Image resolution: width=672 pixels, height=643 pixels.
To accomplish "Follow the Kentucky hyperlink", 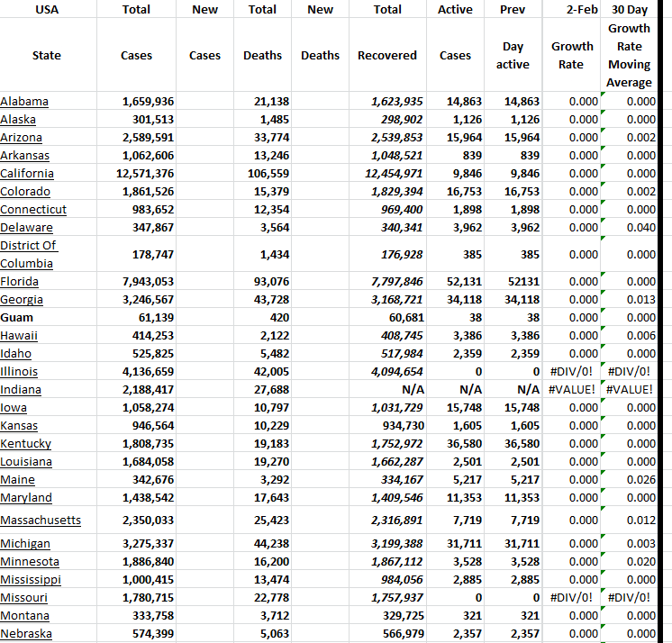I will click(25, 443).
